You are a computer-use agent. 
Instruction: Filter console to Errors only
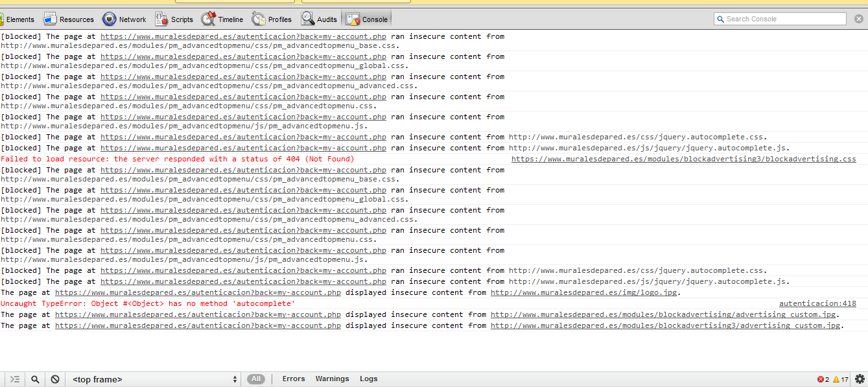tap(294, 379)
